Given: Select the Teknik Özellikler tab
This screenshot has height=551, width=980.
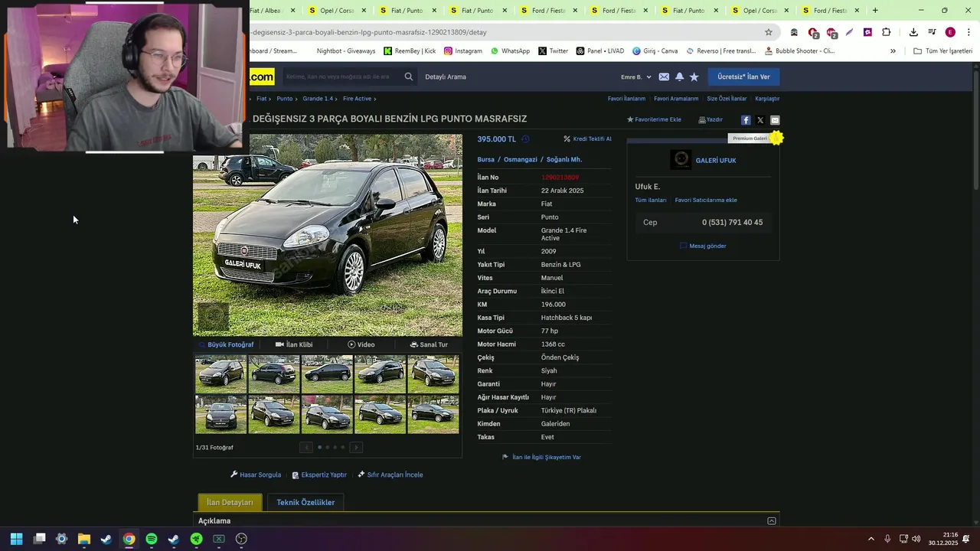Looking at the screenshot, I should pos(305,502).
